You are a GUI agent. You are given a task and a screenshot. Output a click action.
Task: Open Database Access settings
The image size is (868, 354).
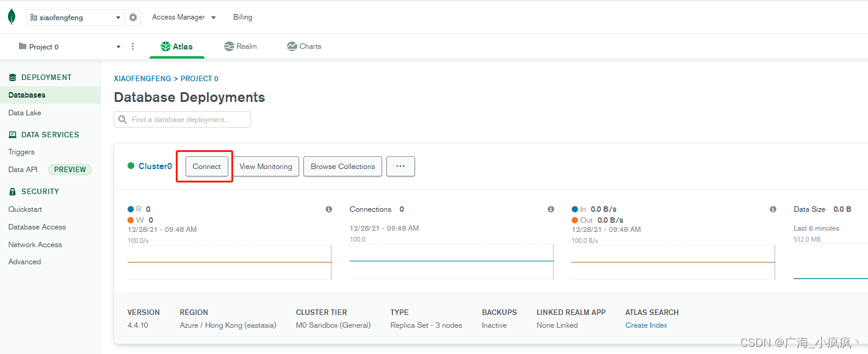37,227
